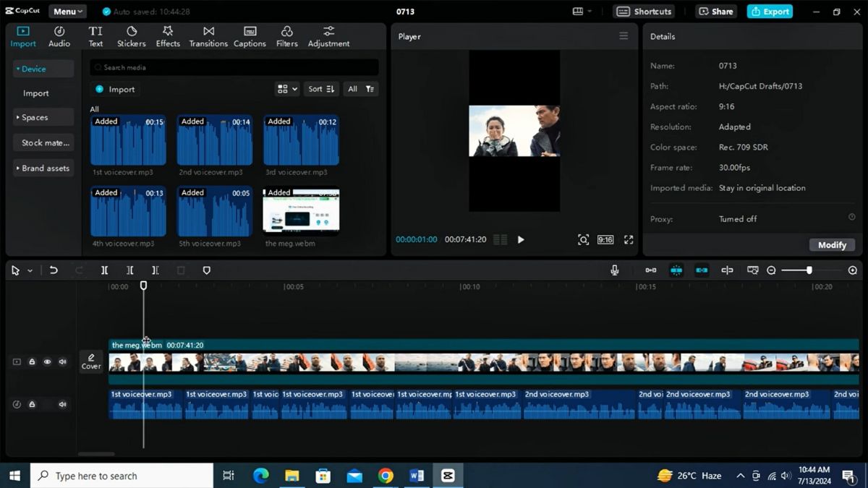Click the Player panel hamburger menu
This screenshot has width=868, height=488.
tap(624, 36)
